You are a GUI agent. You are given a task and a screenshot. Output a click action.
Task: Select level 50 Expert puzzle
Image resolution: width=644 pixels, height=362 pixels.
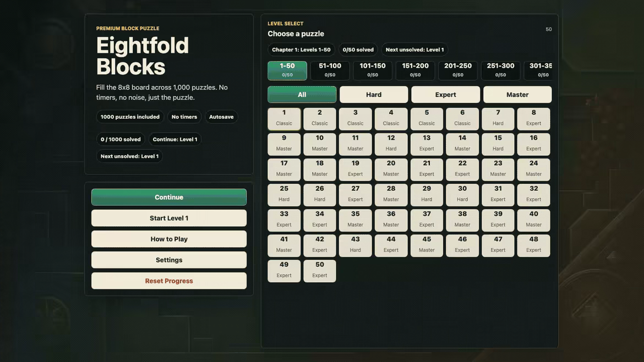click(320, 271)
